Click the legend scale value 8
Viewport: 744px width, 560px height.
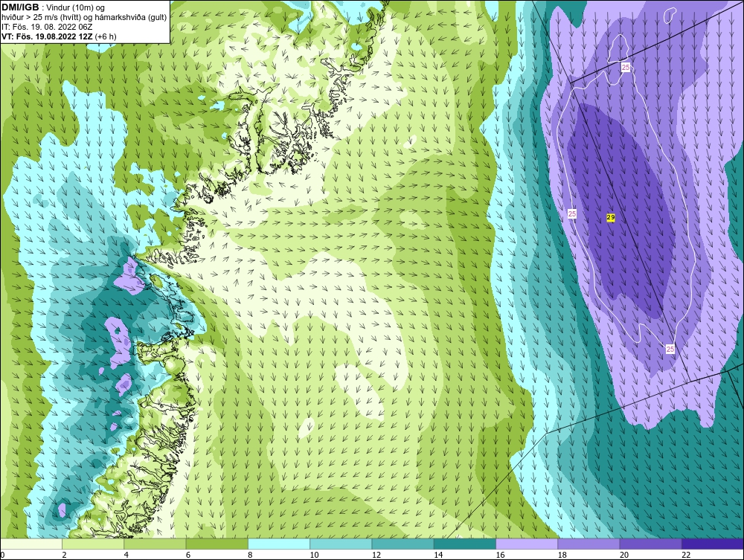(250, 556)
